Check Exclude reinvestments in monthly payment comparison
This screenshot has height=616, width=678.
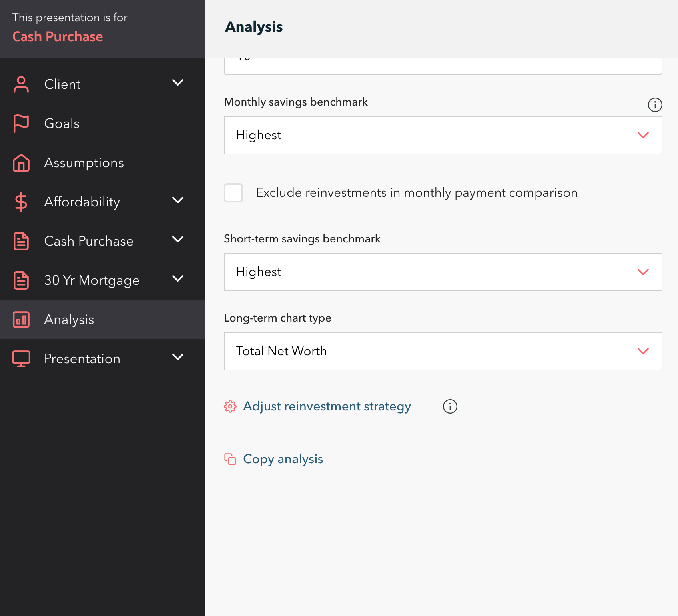[x=233, y=193]
